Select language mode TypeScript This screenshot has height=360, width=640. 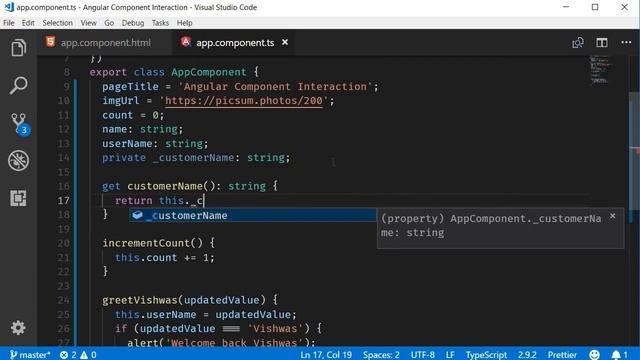tap(486, 355)
